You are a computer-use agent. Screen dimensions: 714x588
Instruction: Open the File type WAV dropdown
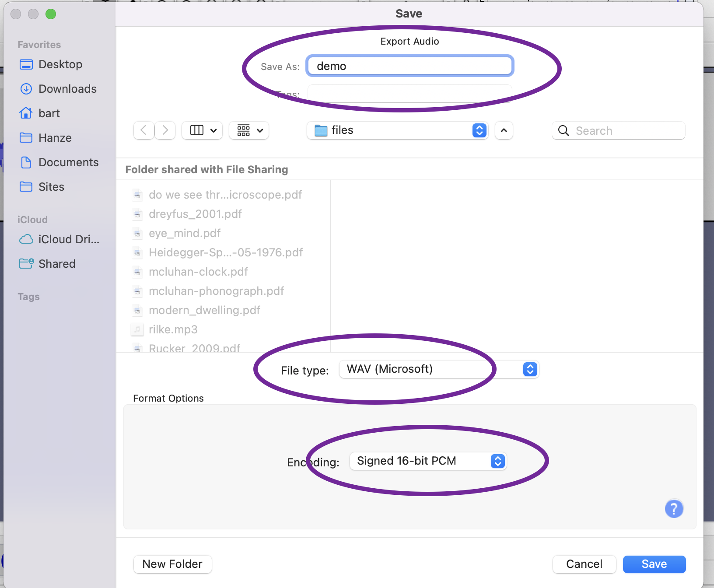click(x=438, y=369)
